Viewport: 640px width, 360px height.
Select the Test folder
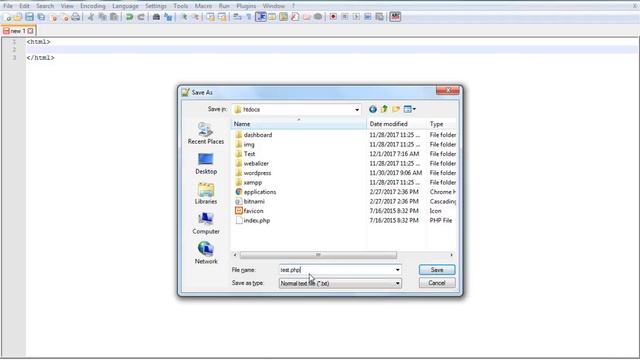coord(245,154)
